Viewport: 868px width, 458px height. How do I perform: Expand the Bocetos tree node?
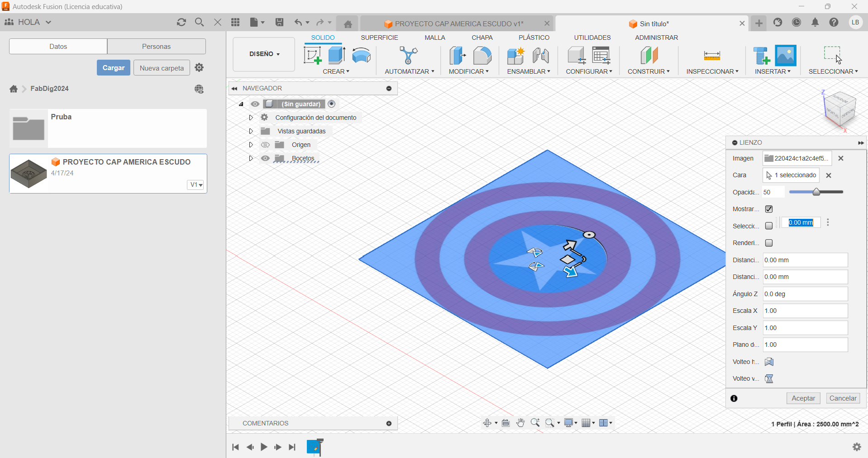click(x=251, y=158)
